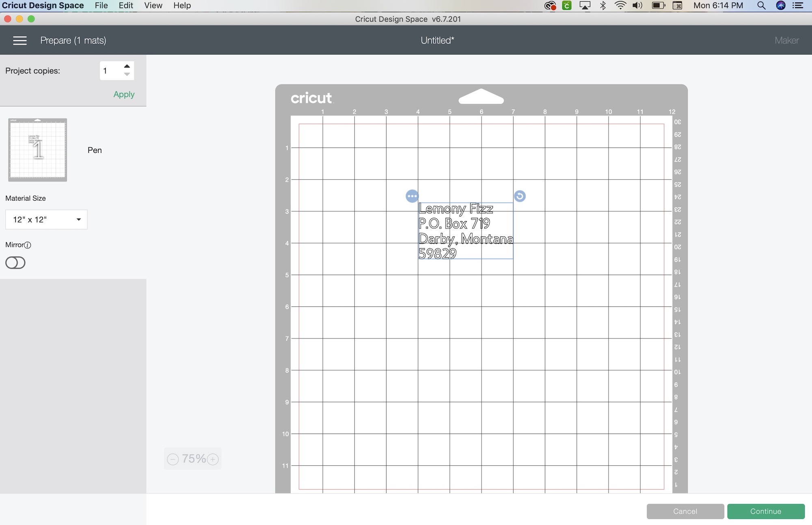812x525 pixels.
Task: Zoom out with the minus icon
Action: (173, 459)
